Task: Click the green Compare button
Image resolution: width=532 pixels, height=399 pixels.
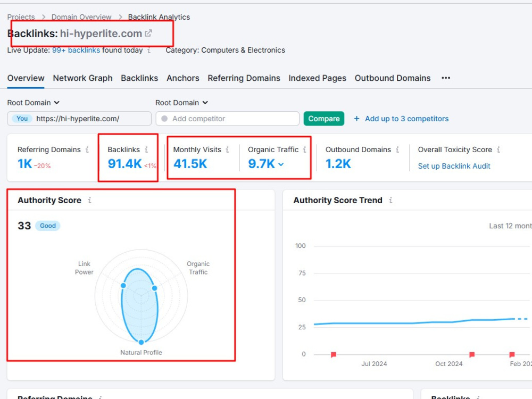Action: click(x=323, y=119)
